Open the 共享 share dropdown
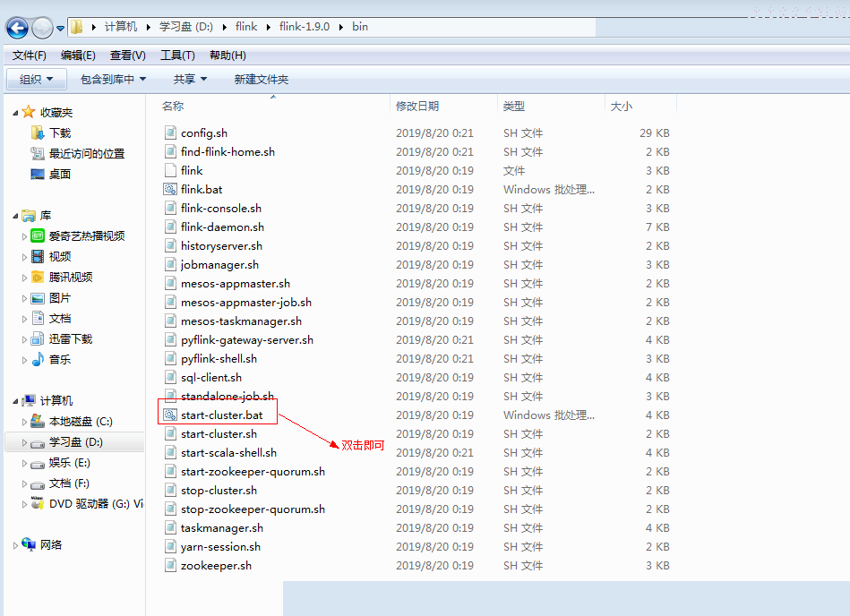The width and height of the screenshot is (850, 616). click(190, 79)
